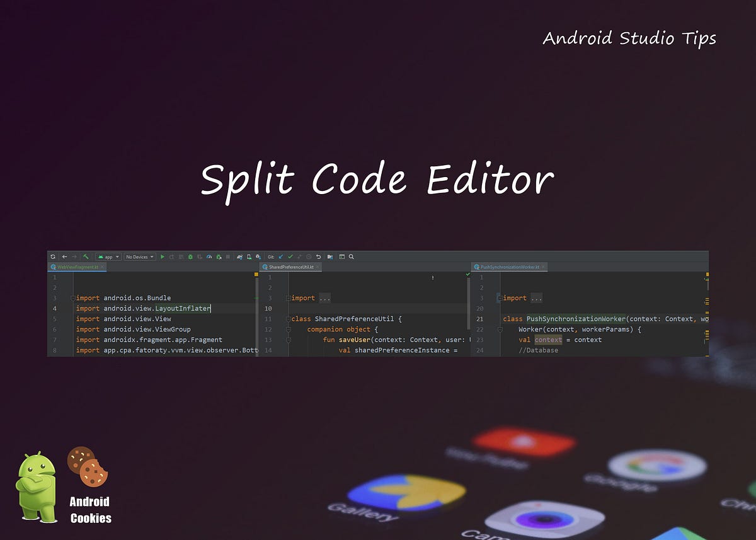Collapse the import statements in SharedPreferenceUtil.kt

[x=287, y=297]
